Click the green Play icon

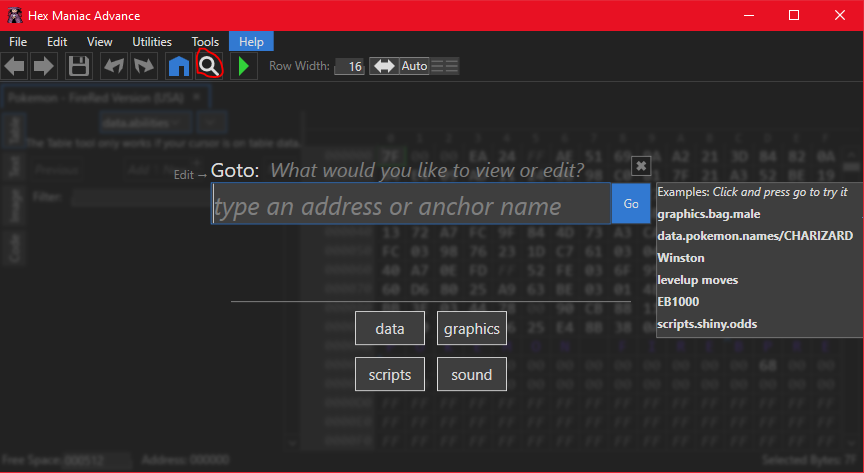[244, 66]
